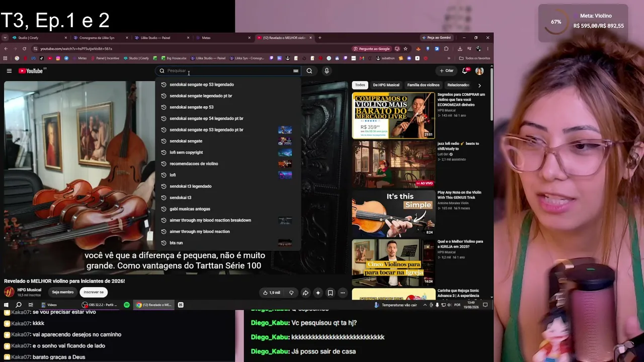This screenshot has height=362, width=644.
Task: Select suggestion 'sendokai sengate ep 53 legendado'
Action: (x=228, y=84)
